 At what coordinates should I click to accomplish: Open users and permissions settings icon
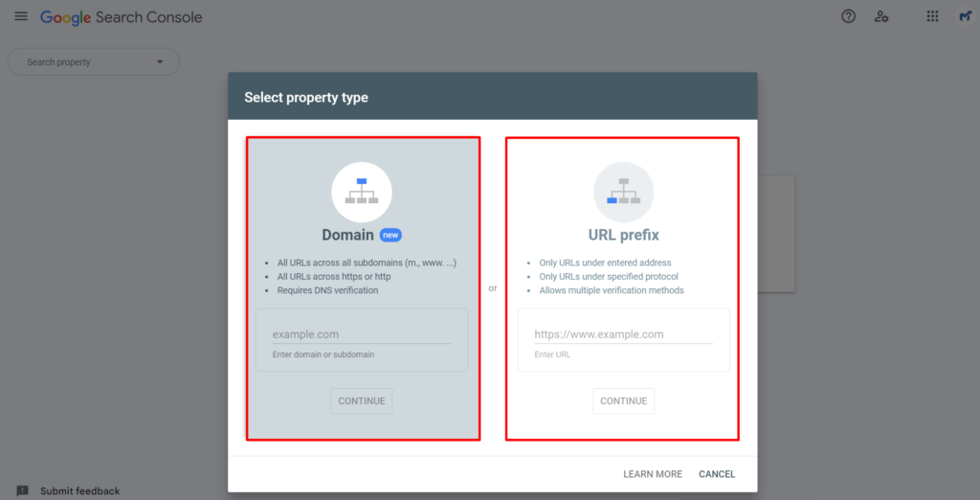pyautogui.click(x=881, y=17)
